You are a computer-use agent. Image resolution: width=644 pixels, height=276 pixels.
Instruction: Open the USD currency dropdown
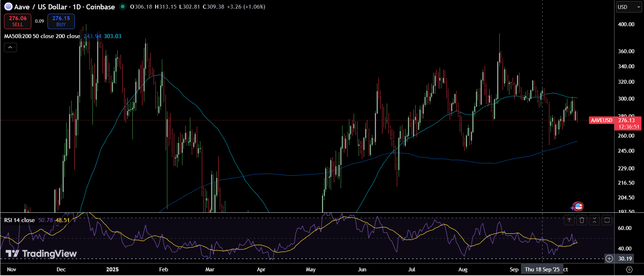629,7
